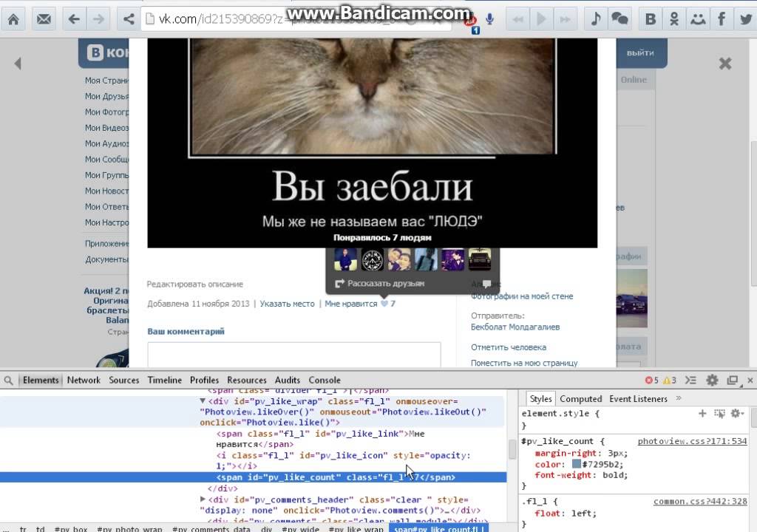Screen dimensions: 757x532
Task: Click the new style rule plus icon
Action: pos(702,413)
